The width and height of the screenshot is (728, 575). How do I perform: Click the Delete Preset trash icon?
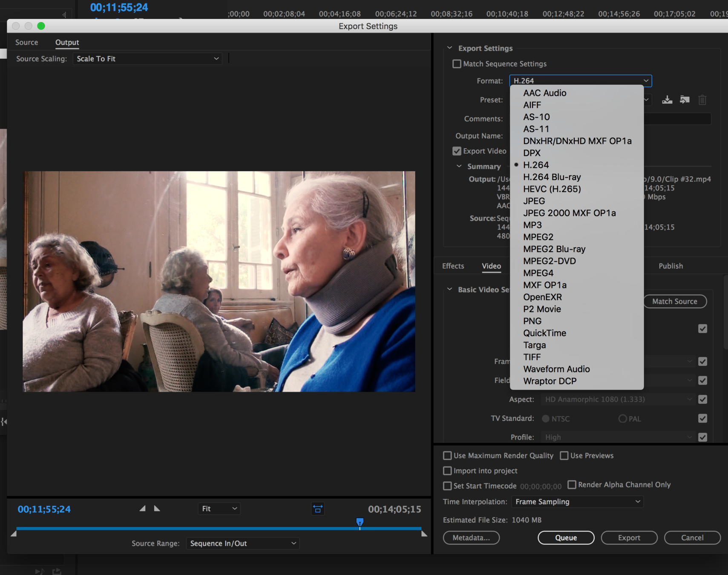point(702,100)
